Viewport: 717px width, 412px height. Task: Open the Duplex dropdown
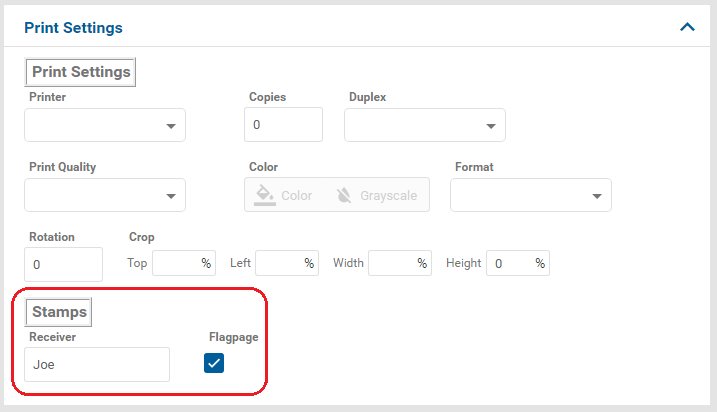click(x=424, y=125)
